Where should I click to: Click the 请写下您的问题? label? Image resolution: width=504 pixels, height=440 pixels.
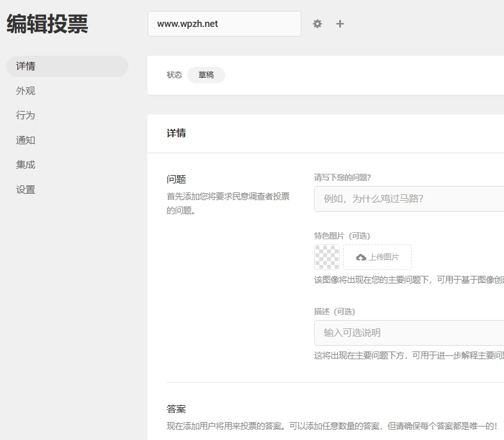[x=342, y=178]
